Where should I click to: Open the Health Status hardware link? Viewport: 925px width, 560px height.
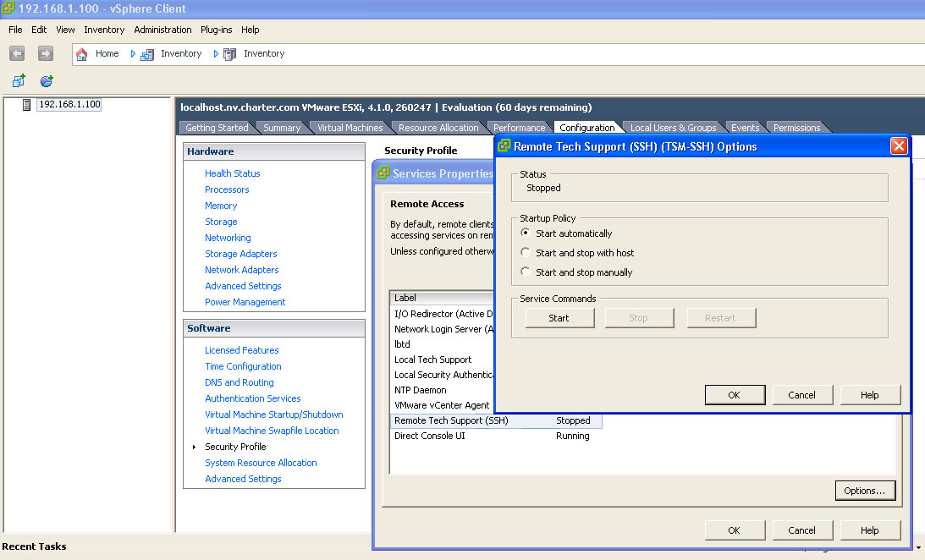coord(233,173)
